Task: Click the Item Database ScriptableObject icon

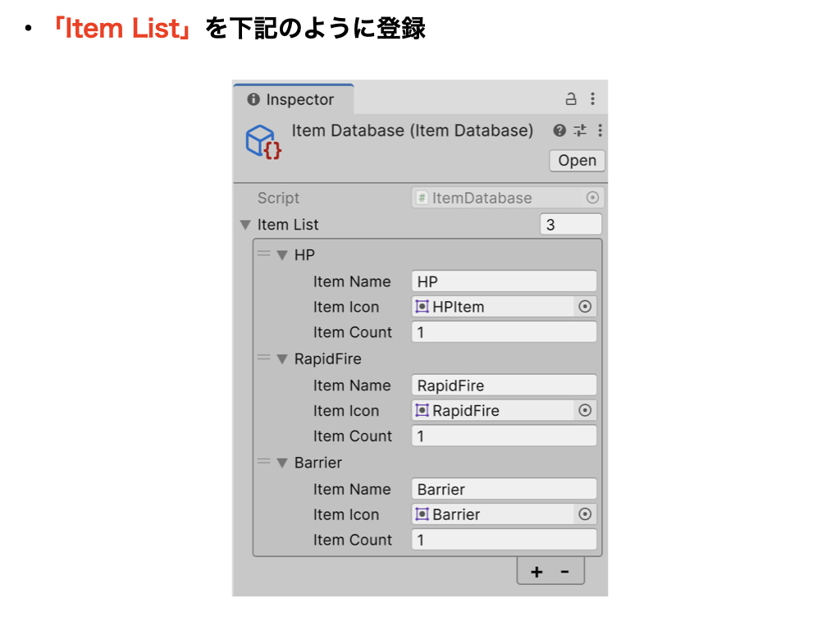Action: click(263, 141)
